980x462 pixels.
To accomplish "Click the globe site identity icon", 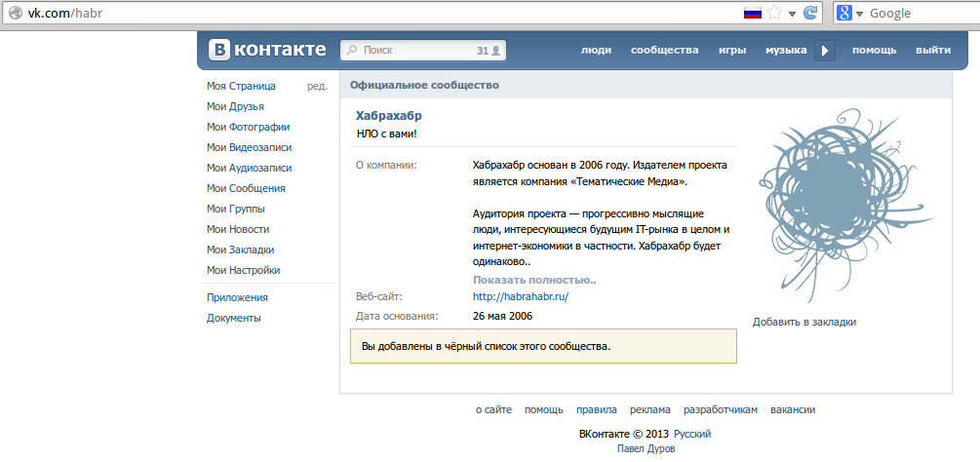I will pos(15,13).
